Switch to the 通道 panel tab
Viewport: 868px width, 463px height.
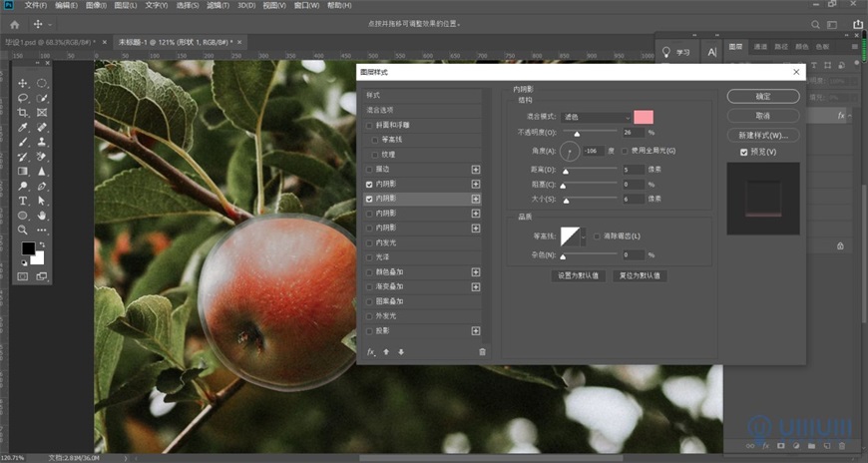point(760,47)
